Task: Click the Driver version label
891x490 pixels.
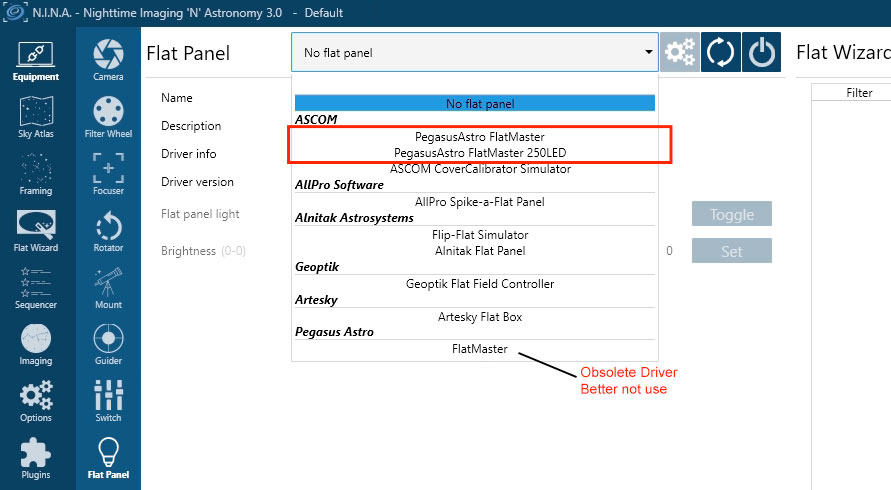Action: tap(197, 182)
